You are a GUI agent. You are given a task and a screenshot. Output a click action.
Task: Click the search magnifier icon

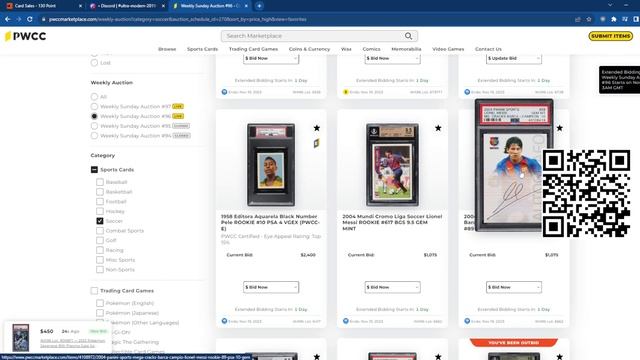408,36
